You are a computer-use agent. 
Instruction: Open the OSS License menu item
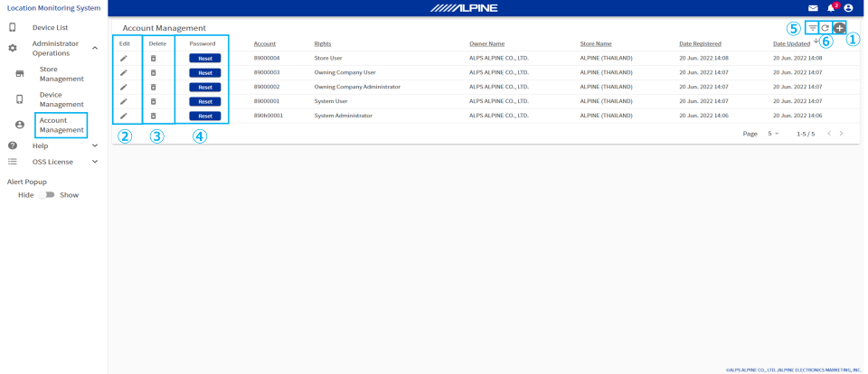[x=51, y=162]
